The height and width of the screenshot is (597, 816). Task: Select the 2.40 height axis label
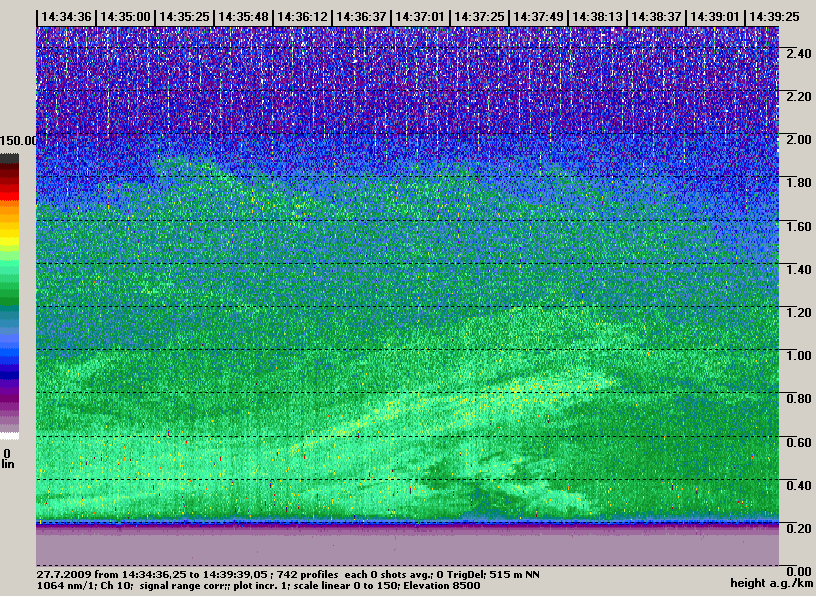798,53
